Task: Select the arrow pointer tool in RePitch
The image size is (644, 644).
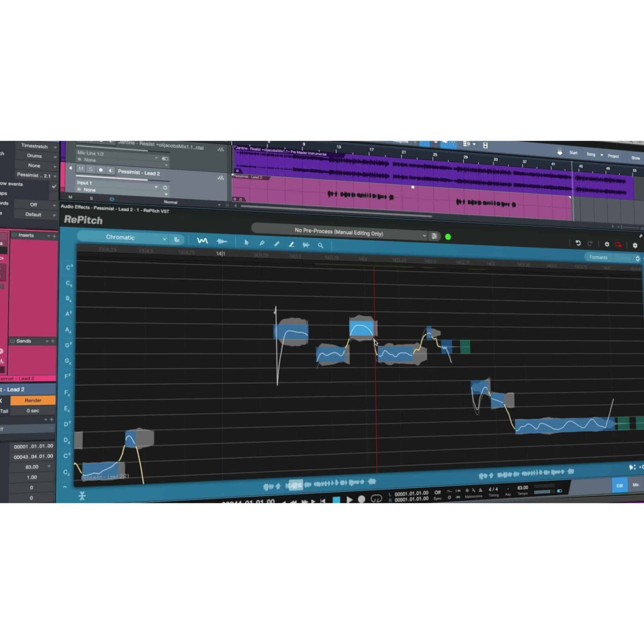Action: 246,243
